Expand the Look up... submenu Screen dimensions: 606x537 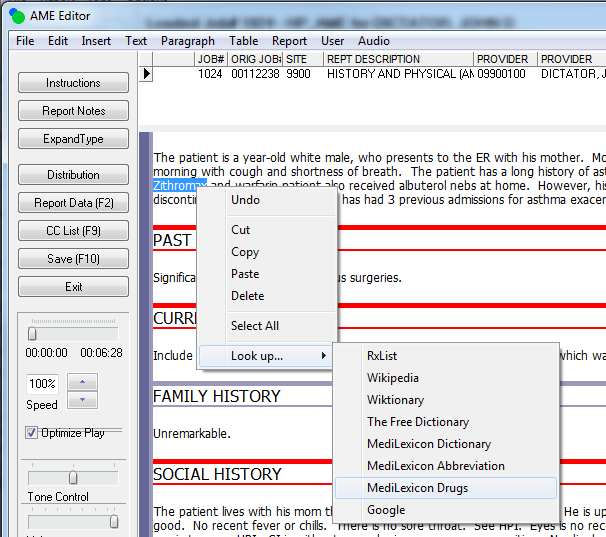pyautogui.click(x=266, y=356)
